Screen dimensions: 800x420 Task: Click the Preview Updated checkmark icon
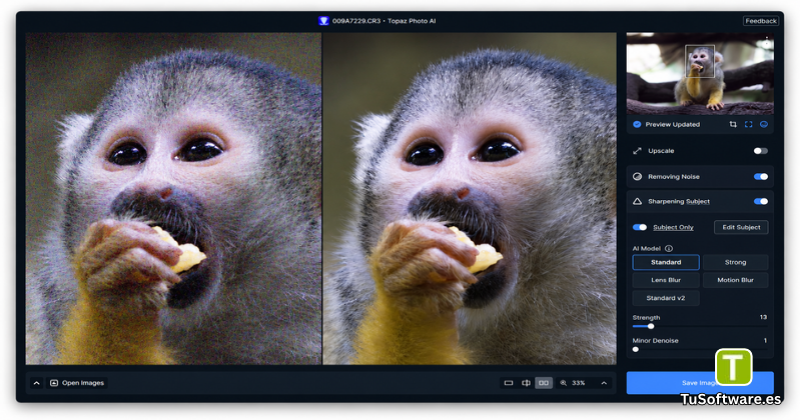[x=637, y=125]
